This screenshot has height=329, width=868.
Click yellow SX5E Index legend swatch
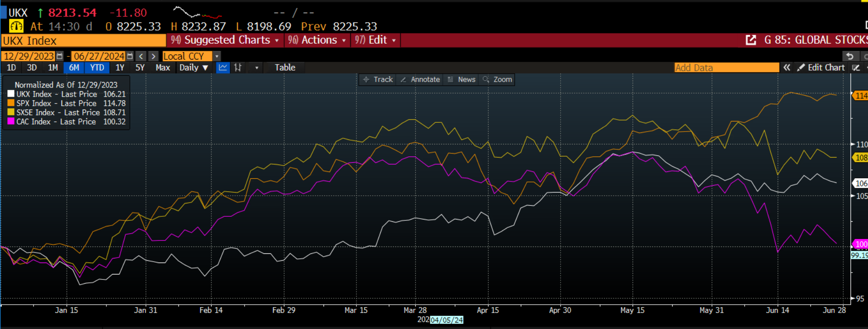click(x=11, y=112)
